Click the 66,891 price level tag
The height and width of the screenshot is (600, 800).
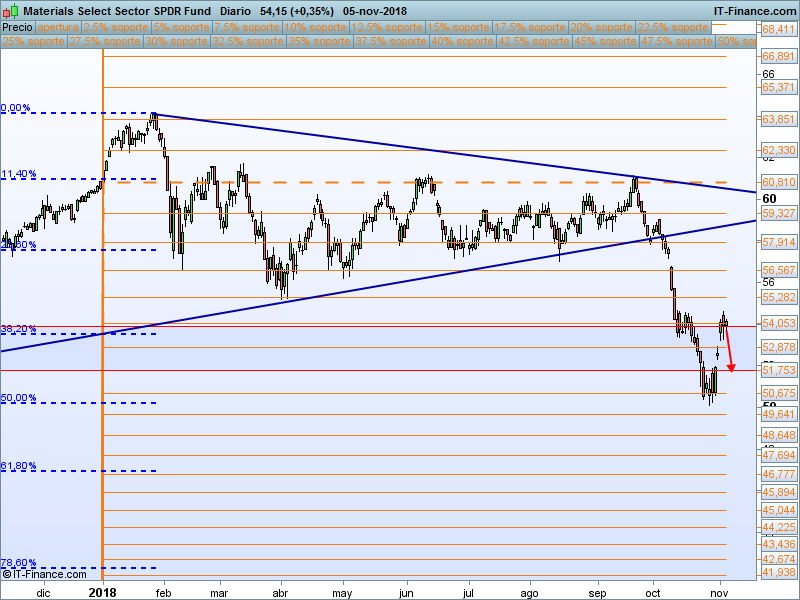779,56
